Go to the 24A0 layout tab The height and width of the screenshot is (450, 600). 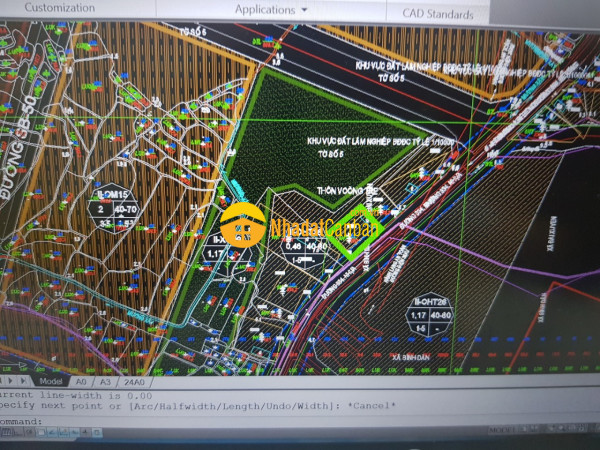point(134,381)
